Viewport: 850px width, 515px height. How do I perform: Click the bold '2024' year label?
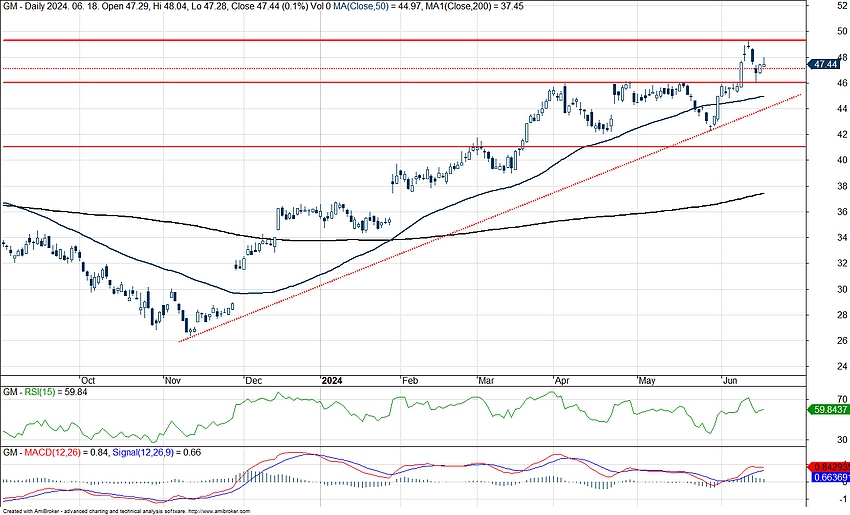point(332,381)
